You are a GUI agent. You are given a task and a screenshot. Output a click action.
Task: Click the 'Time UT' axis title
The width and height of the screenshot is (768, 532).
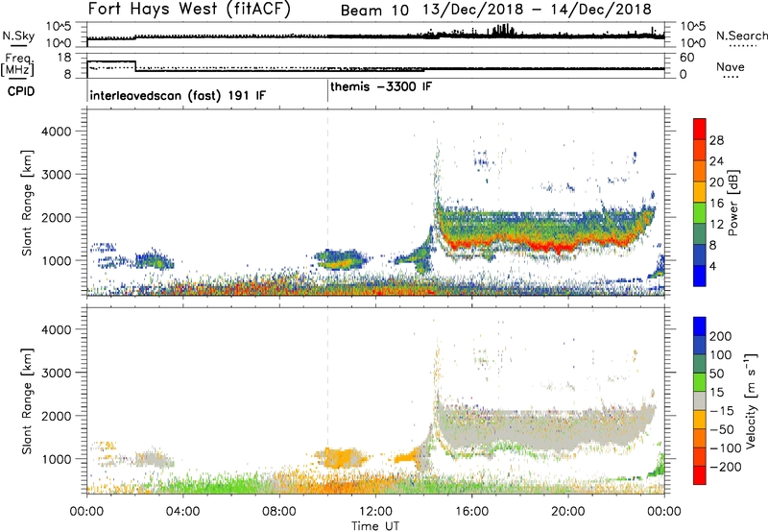[x=375, y=526]
